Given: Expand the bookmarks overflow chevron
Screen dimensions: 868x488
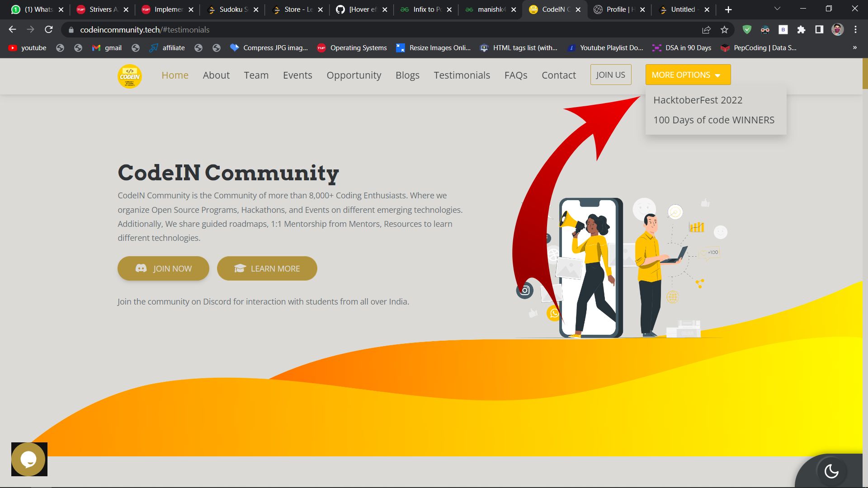Looking at the screenshot, I should click(x=854, y=47).
